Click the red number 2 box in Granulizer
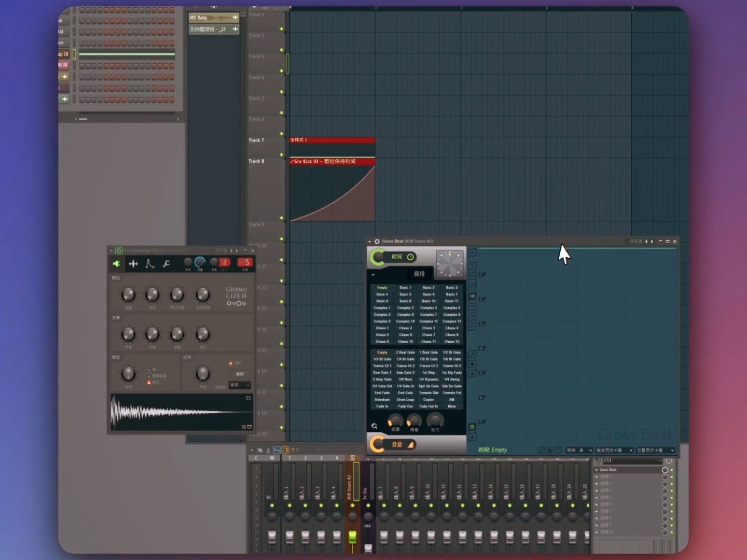The image size is (747, 560). (x=225, y=262)
